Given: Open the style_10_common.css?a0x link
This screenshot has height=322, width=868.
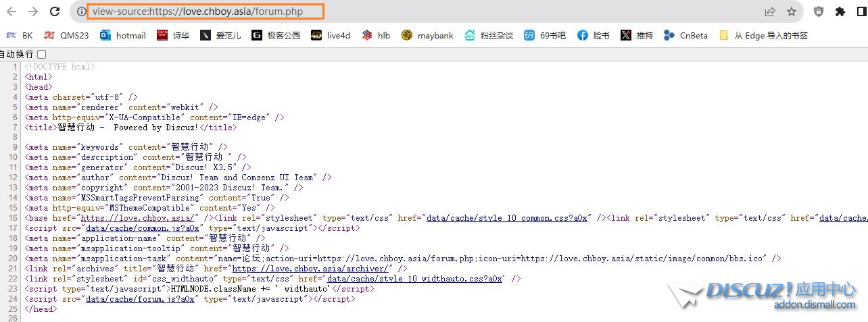Looking at the screenshot, I should [x=506, y=218].
